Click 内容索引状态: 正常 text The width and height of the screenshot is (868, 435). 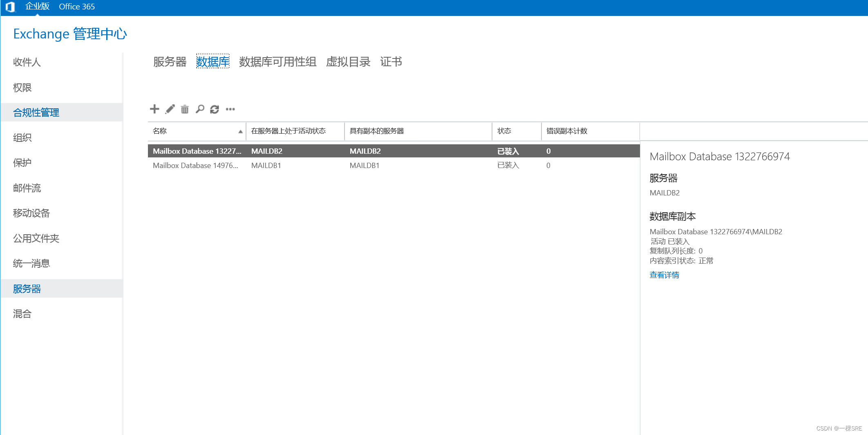[682, 261]
